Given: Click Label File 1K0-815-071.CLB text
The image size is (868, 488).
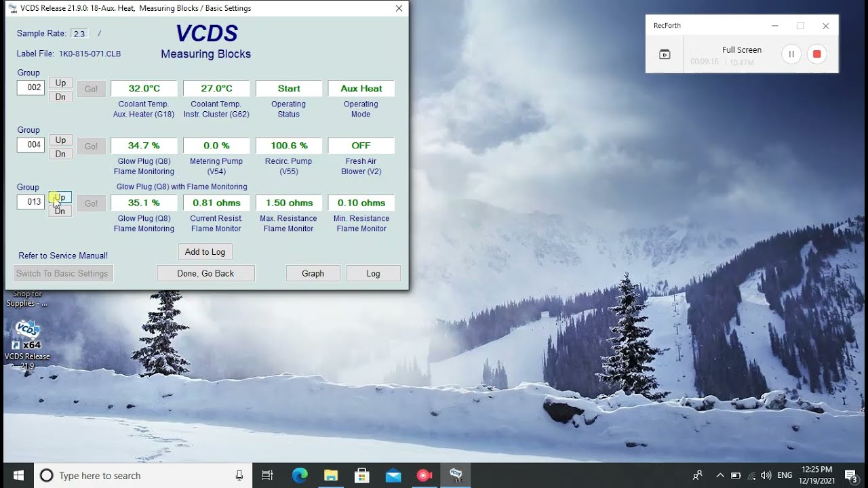Looking at the screenshot, I should pos(68,54).
